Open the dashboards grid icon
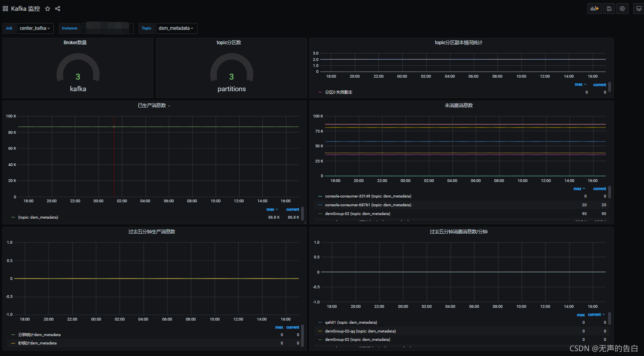This screenshot has height=356, width=644. (6, 8)
